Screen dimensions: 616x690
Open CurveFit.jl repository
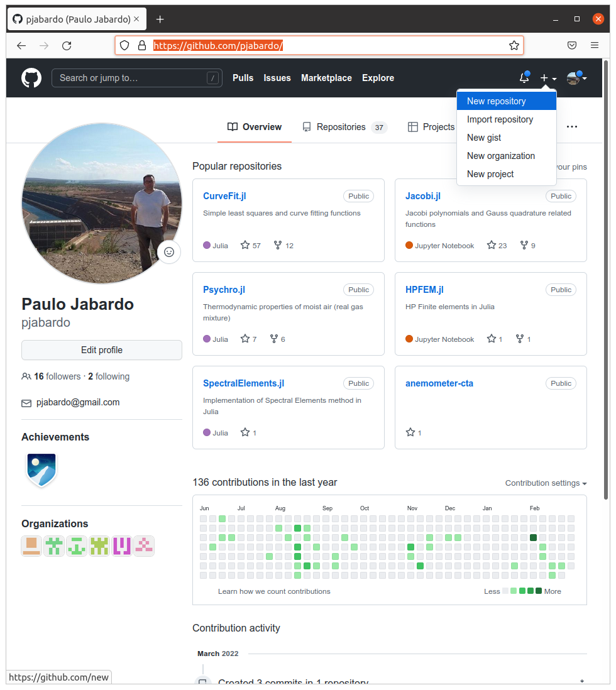(224, 196)
